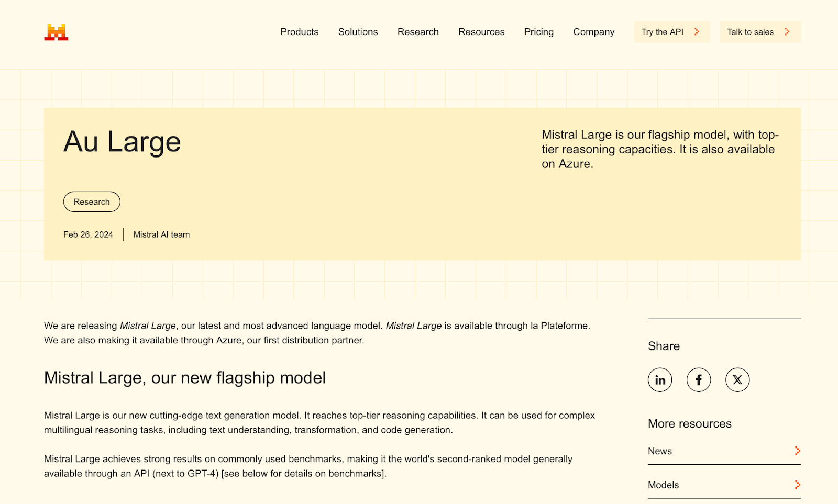Click paragraph mentioning 'next to GPT-4'
Viewport: 838px width, 504px height.
coord(308,466)
